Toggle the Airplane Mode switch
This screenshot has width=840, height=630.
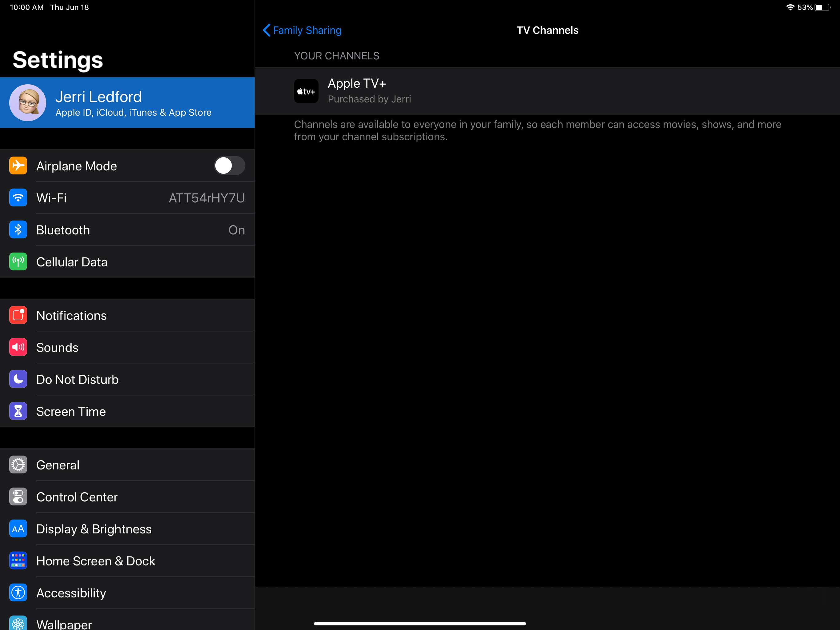(x=229, y=166)
